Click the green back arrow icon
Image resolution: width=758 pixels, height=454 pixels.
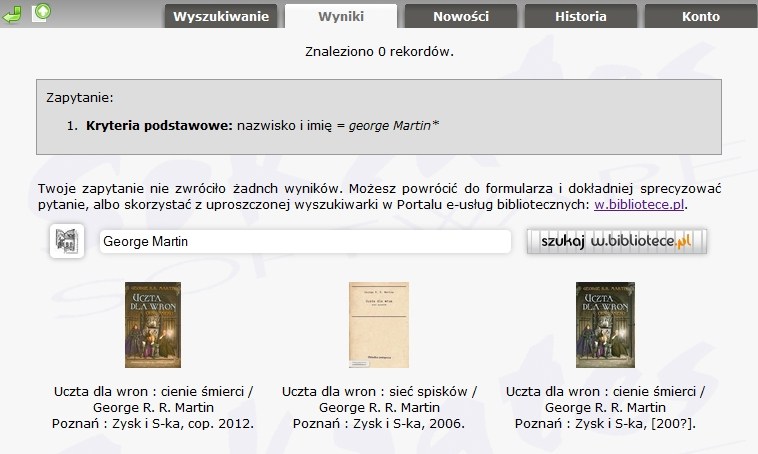pos(13,14)
